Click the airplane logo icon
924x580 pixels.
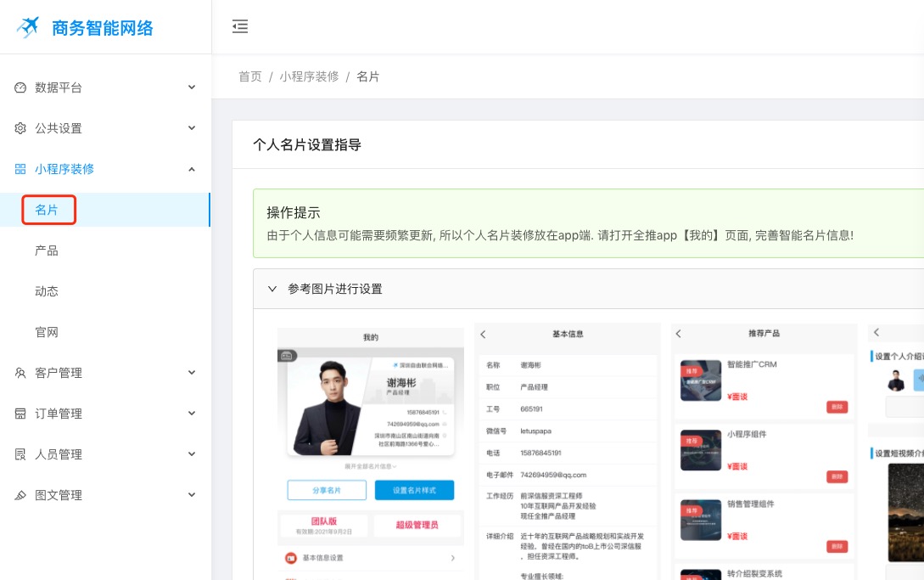(x=28, y=26)
